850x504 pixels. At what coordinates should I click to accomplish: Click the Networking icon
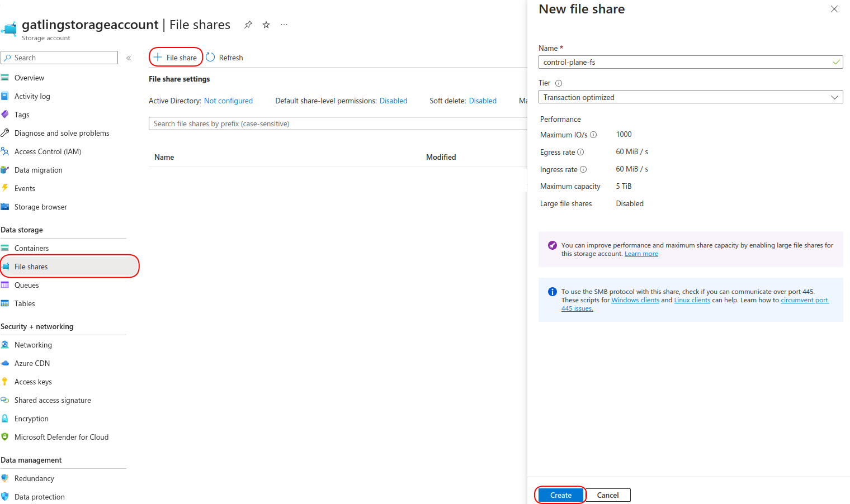pyautogui.click(x=5, y=345)
